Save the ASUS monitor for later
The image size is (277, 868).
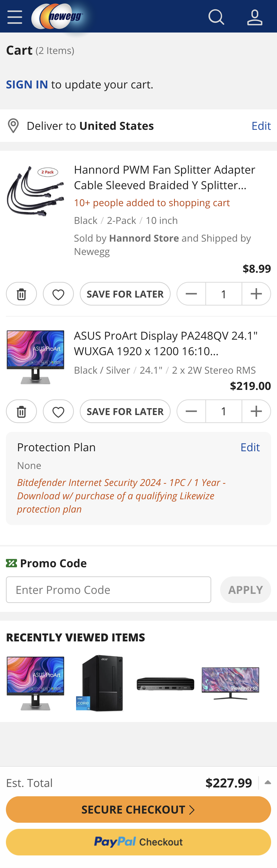pos(125,411)
